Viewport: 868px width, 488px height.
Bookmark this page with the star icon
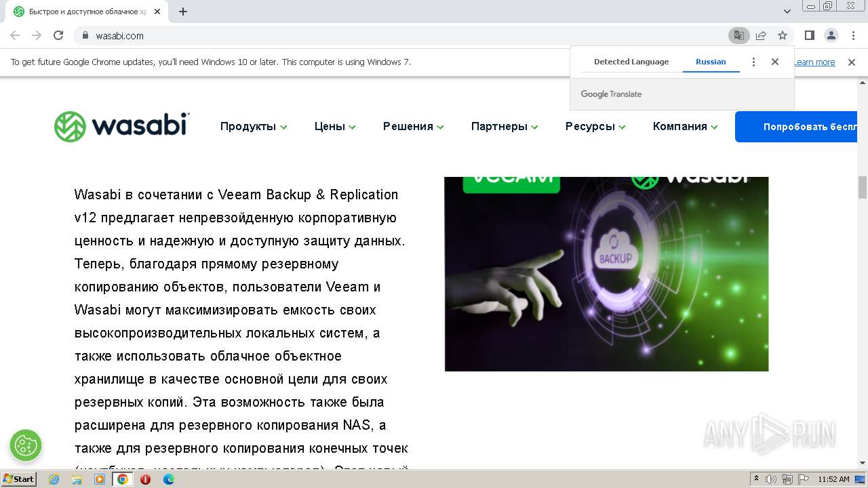tap(783, 35)
